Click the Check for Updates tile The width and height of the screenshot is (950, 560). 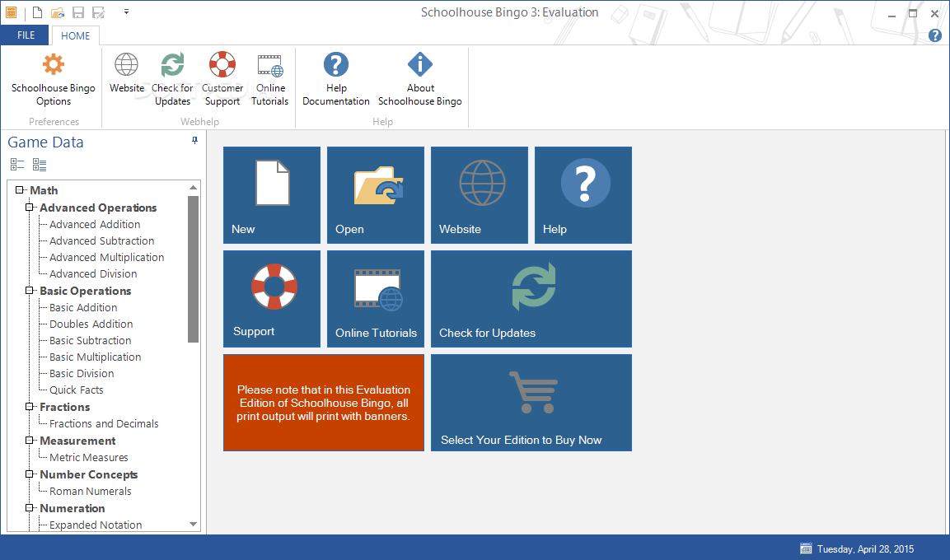pyautogui.click(x=531, y=298)
